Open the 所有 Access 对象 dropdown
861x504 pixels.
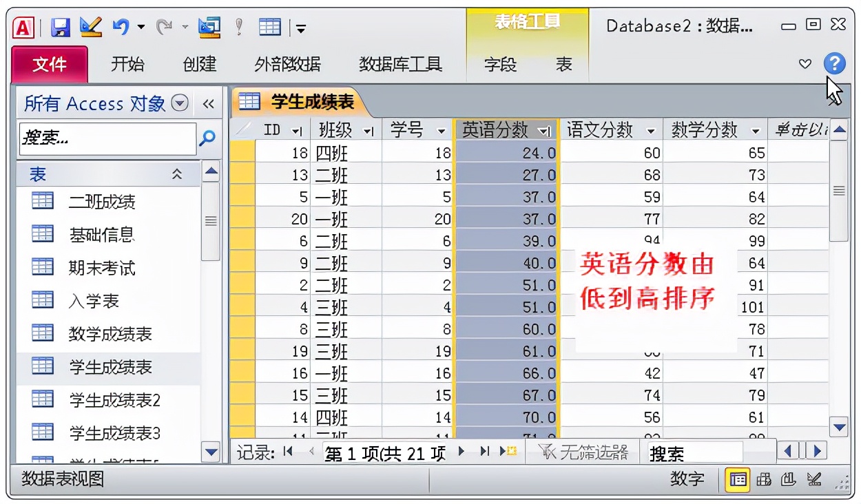179,103
